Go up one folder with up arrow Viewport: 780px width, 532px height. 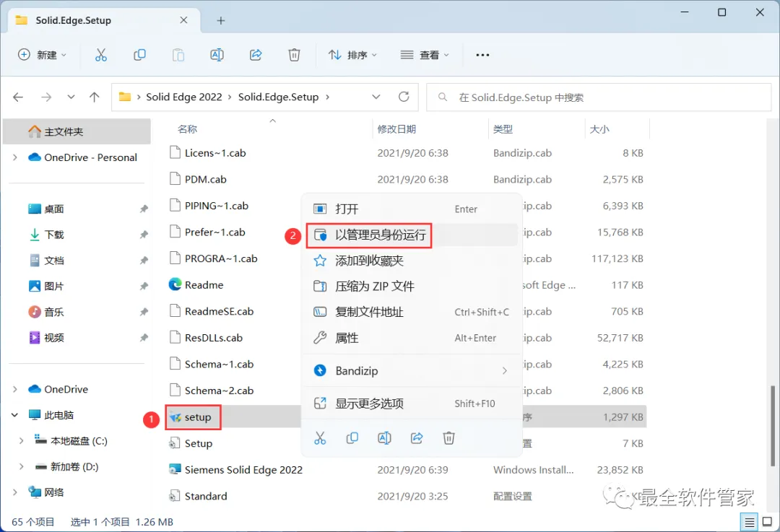tap(95, 97)
